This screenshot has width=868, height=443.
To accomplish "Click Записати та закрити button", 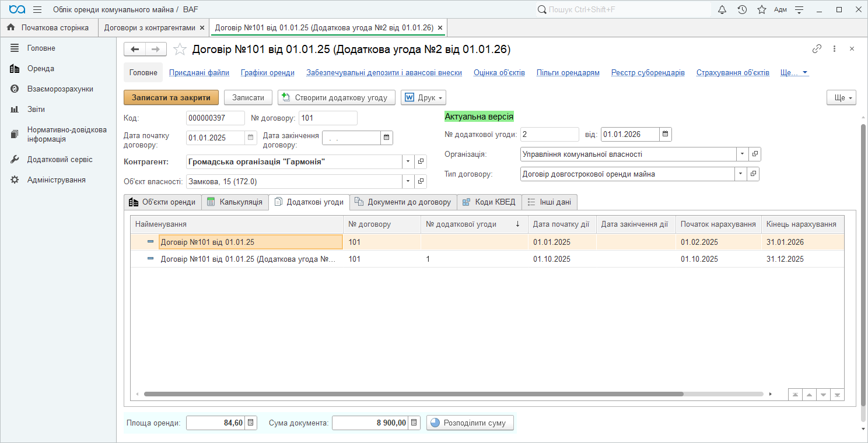I will (x=171, y=97).
